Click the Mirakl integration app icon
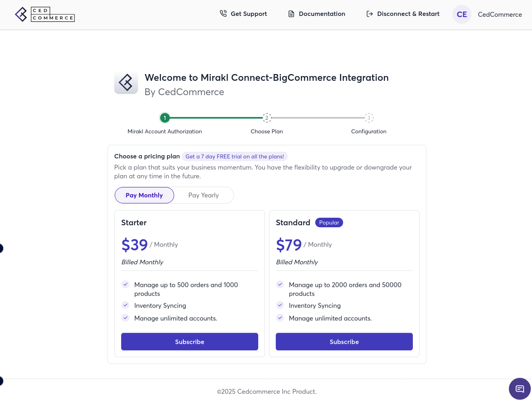Image resolution: width=532 pixels, height=402 pixels. (126, 82)
